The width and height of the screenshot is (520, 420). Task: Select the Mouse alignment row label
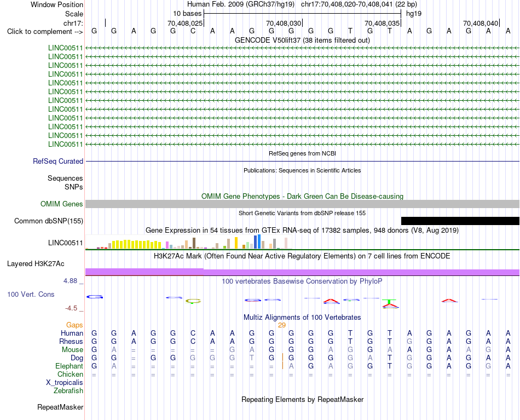pos(72,350)
